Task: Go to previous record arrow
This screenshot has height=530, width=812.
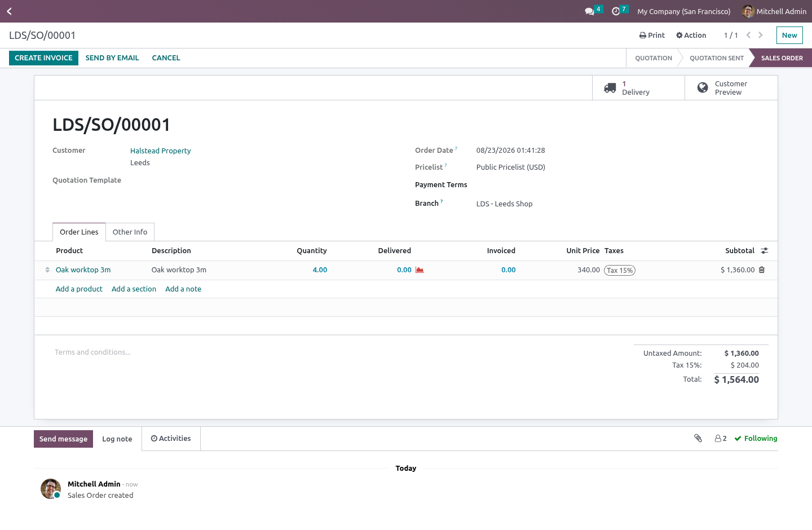Action: tap(748, 35)
